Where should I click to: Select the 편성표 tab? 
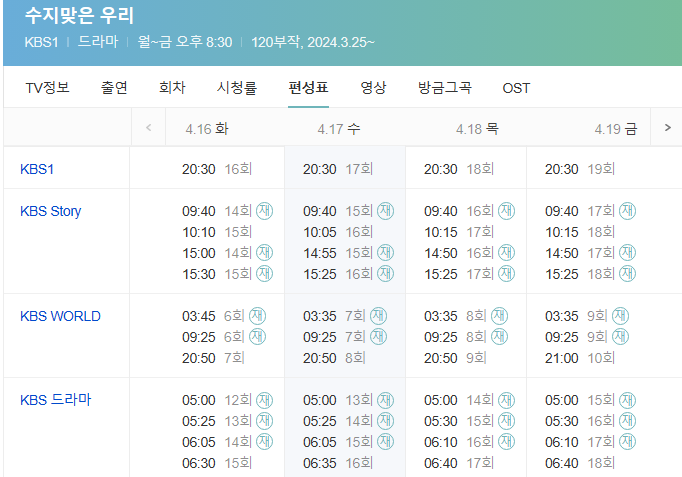coord(308,88)
